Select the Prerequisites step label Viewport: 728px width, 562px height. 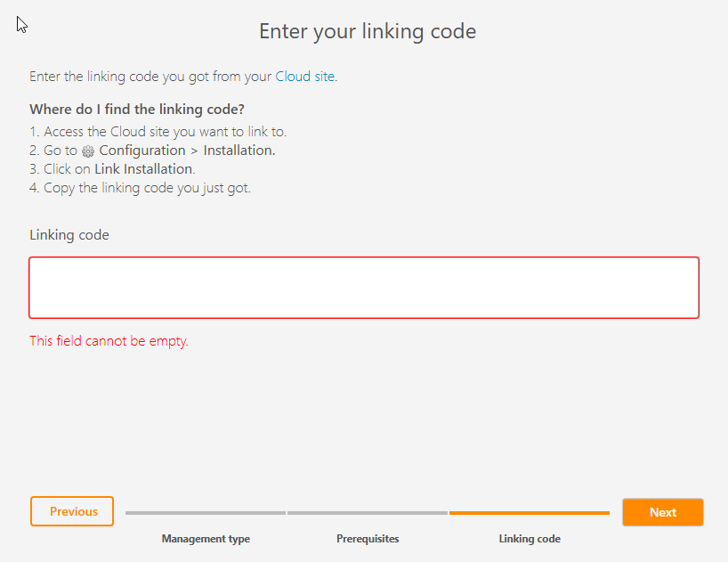(x=368, y=539)
